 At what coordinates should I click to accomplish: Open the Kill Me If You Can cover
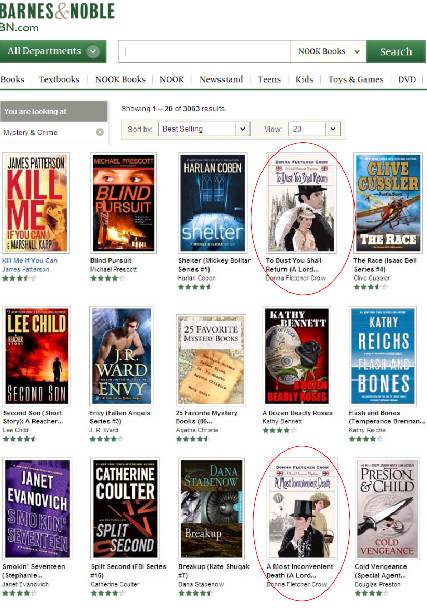(36, 203)
